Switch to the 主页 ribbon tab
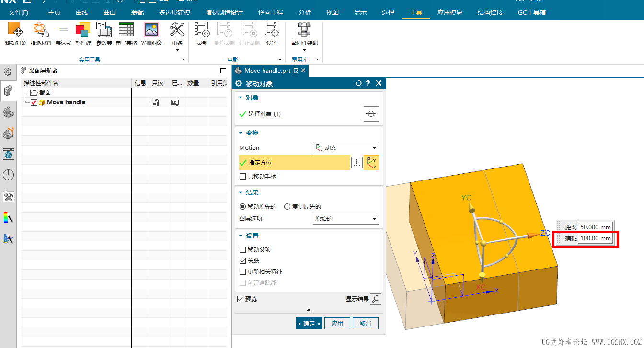644x348 pixels. [54, 12]
